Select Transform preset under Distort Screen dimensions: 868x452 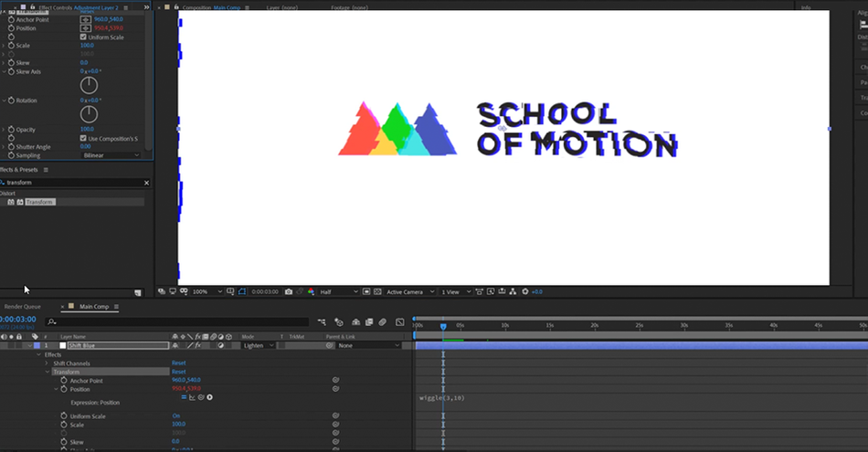[40, 202]
